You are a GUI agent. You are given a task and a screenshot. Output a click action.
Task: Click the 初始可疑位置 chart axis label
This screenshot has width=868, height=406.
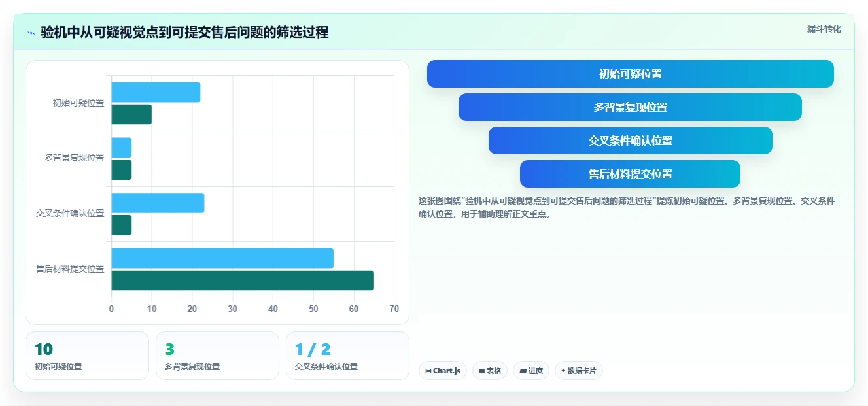point(78,103)
